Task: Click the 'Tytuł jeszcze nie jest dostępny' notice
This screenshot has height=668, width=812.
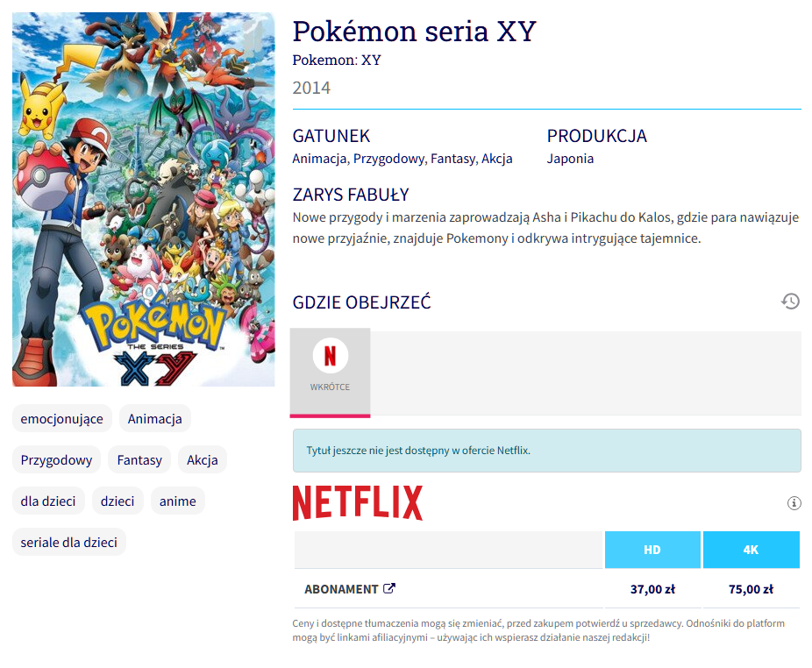Action: click(547, 451)
